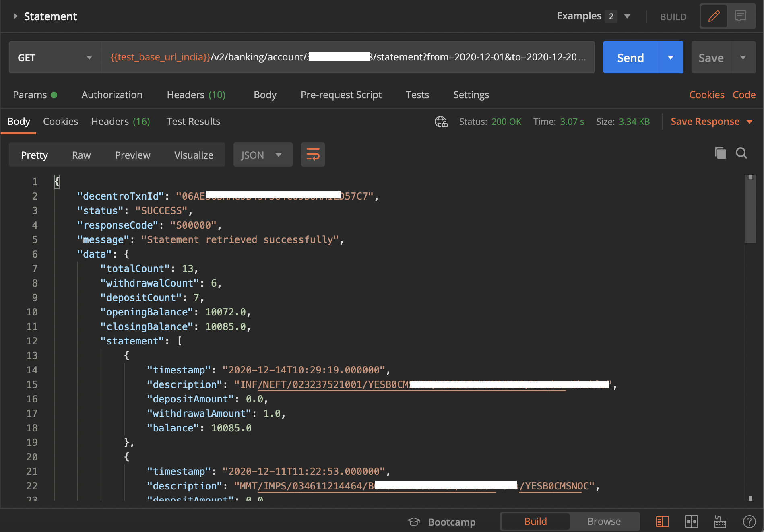Viewport: 764px width, 532px height.
Task: Change response format via JSON dropdown
Action: [x=262, y=155]
